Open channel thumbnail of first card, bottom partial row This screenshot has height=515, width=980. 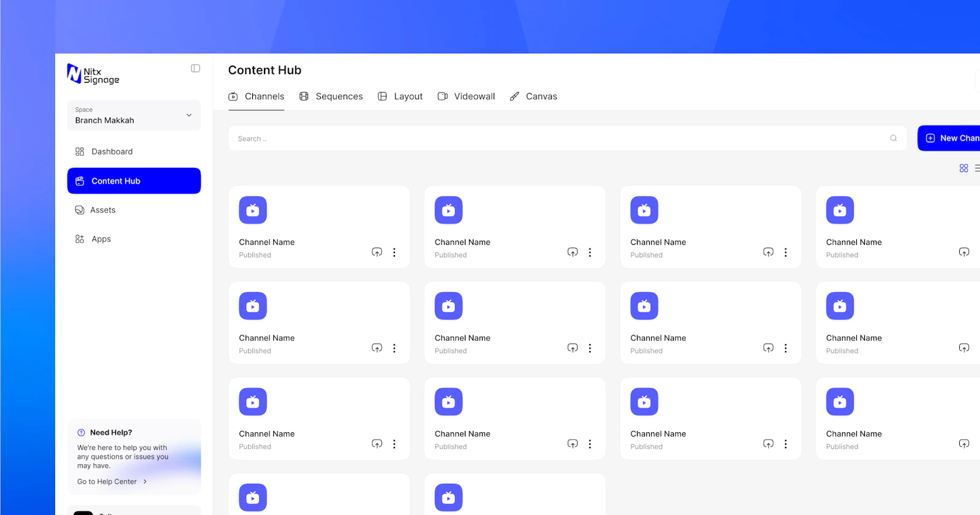pyautogui.click(x=253, y=497)
